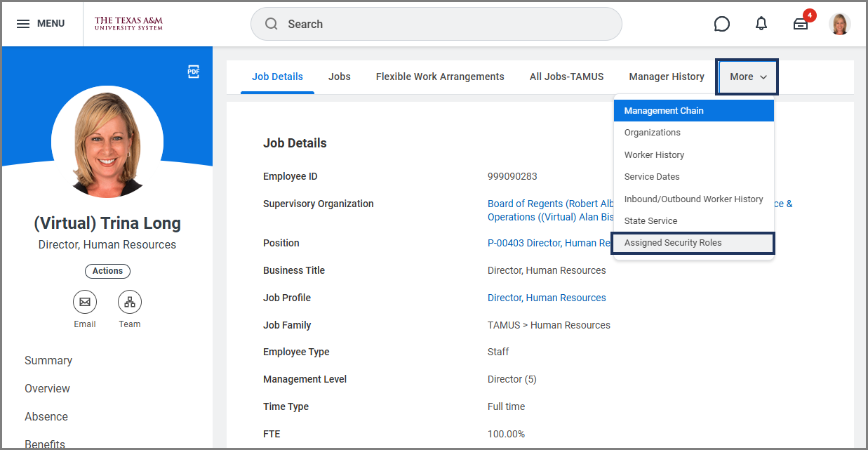Click the Email envelope icon
This screenshot has height=450, width=868.
point(85,302)
